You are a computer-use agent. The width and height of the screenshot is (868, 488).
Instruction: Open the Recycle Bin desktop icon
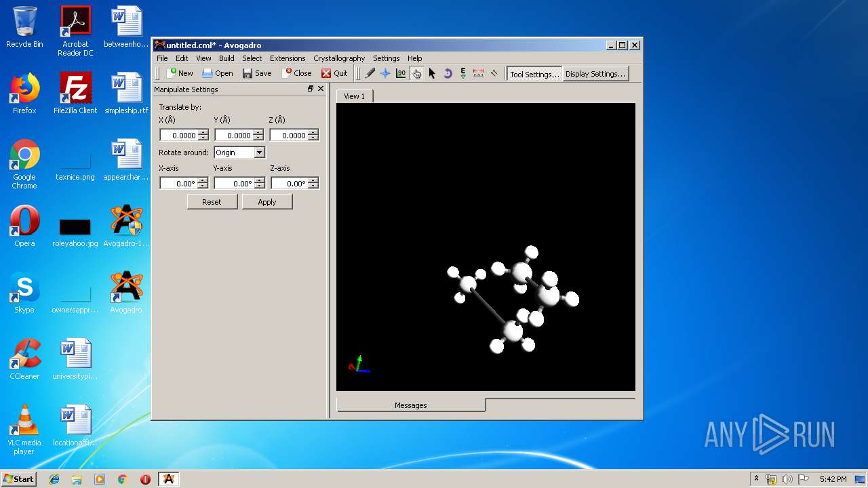pos(24,27)
